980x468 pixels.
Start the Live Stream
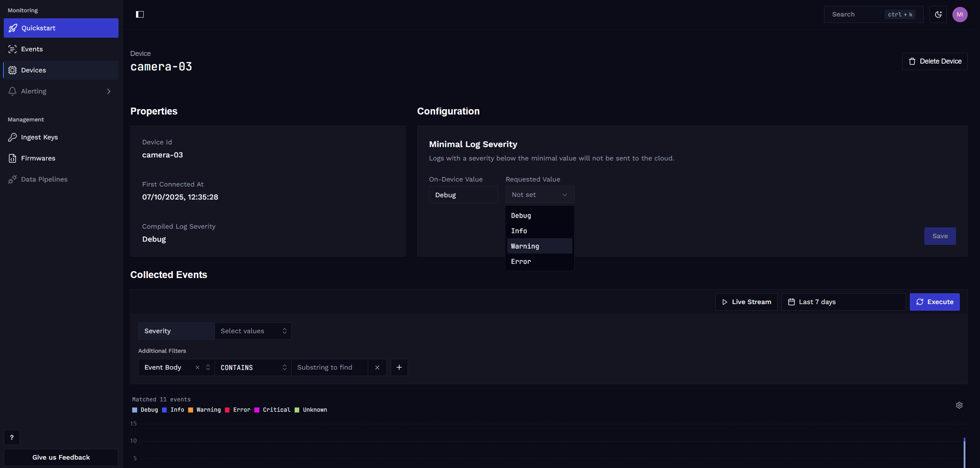pos(746,302)
